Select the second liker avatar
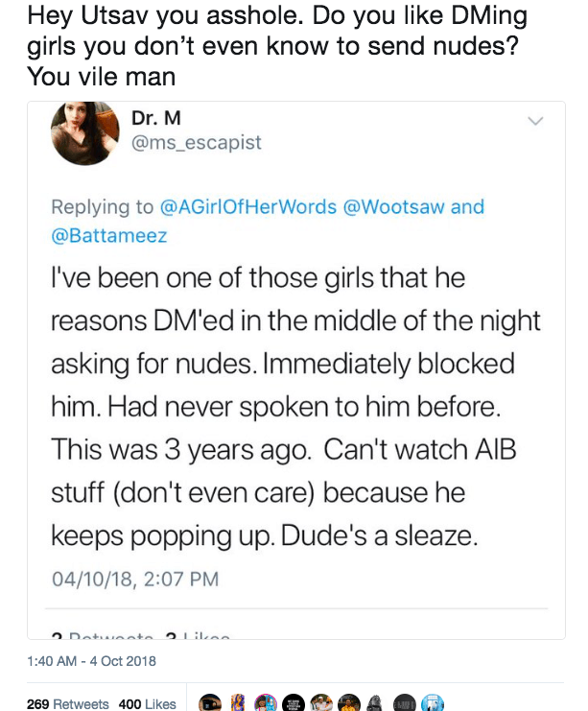This screenshot has width=588, height=711. click(x=238, y=703)
